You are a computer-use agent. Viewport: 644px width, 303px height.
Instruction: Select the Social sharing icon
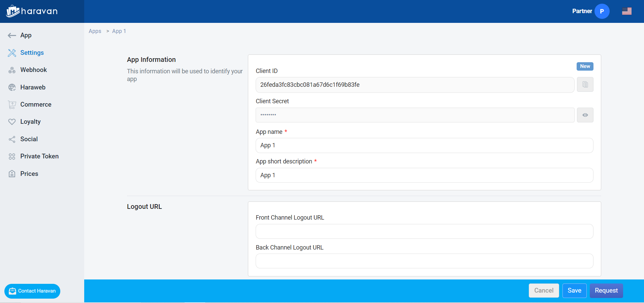(x=12, y=139)
